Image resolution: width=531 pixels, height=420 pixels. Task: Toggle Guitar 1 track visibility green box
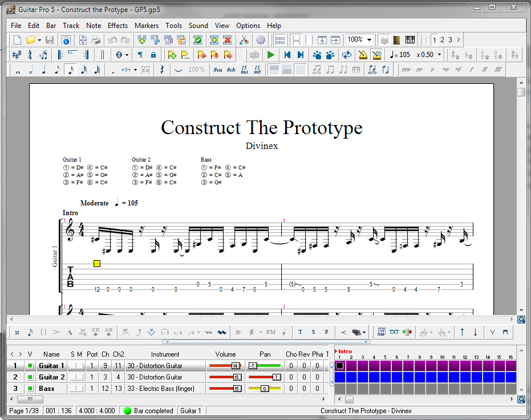[30, 366]
